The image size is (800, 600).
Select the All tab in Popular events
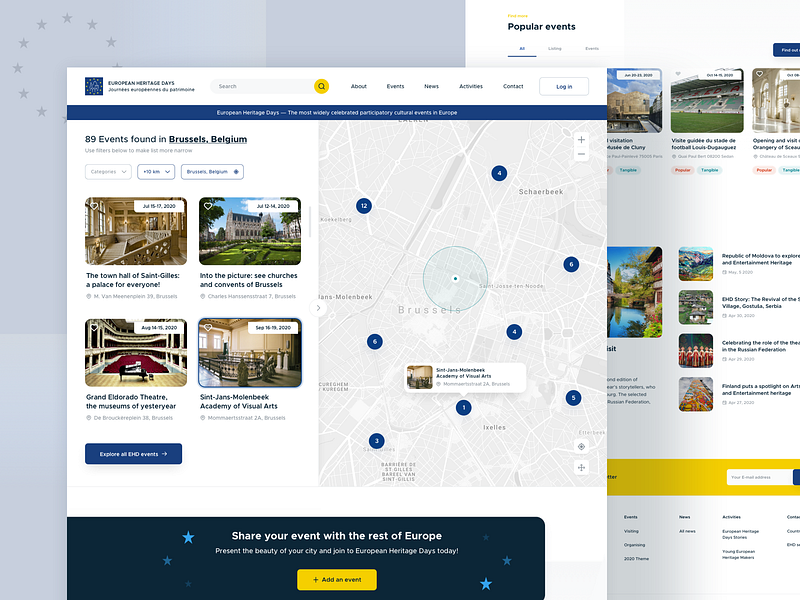pyautogui.click(x=522, y=49)
